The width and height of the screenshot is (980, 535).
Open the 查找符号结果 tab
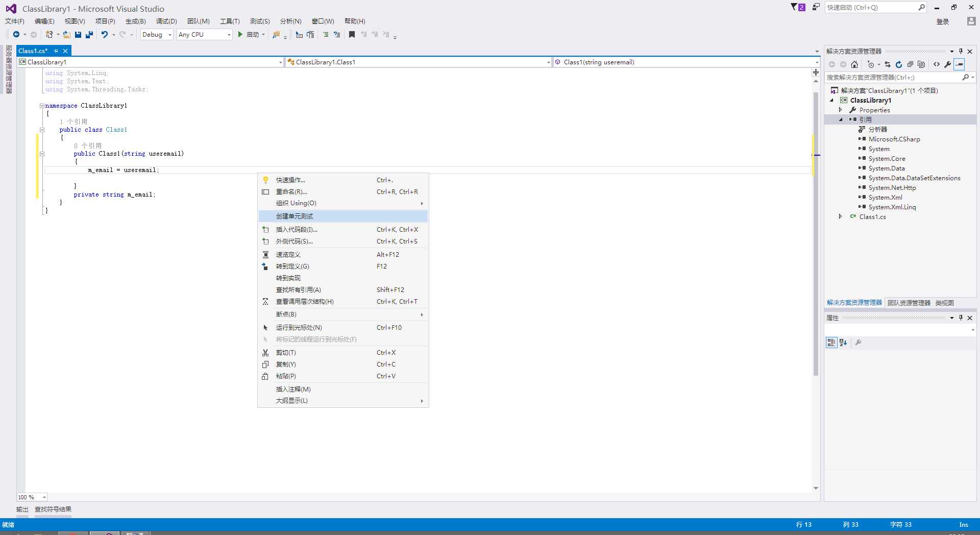[53, 509]
